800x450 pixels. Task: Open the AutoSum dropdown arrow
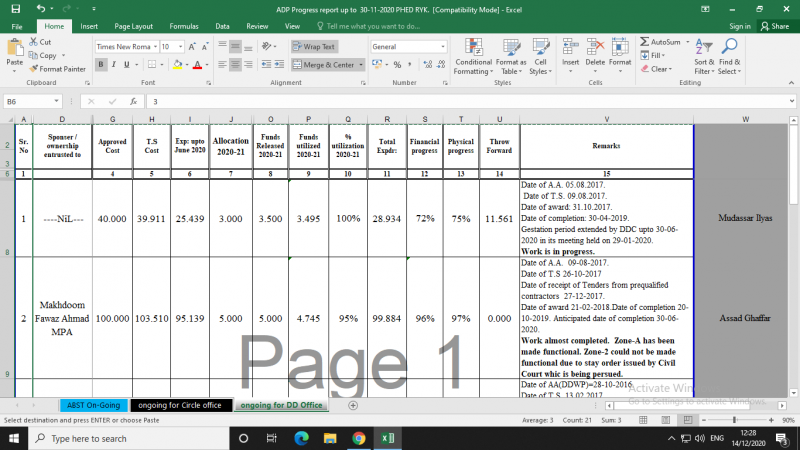[x=687, y=42]
